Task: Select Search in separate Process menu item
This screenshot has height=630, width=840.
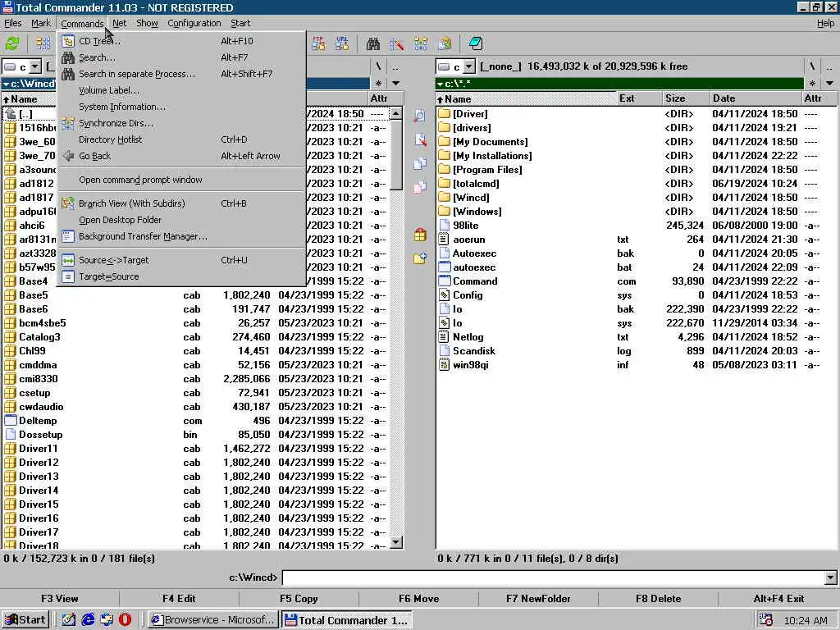Action: [x=181, y=74]
